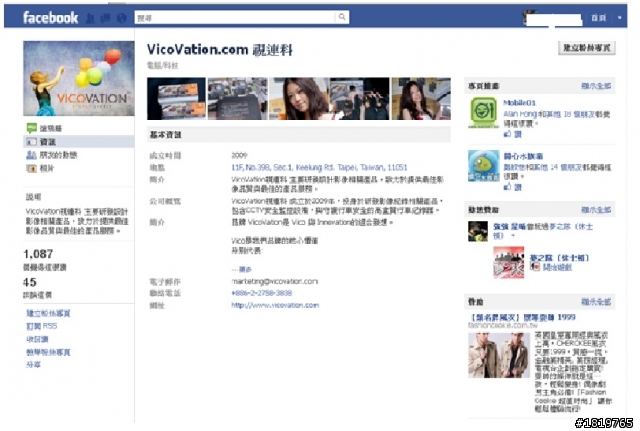Show all sponsored ads link
Screen dimensions: 640x431
point(596,302)
